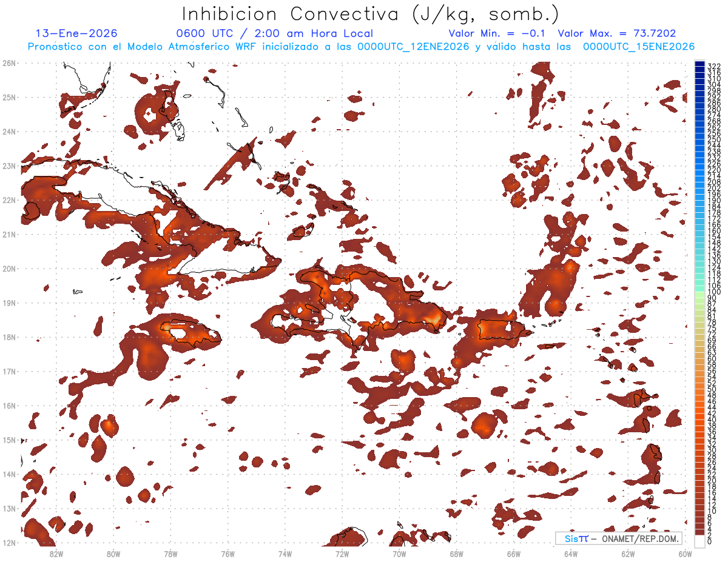This screenshot has width=728, height=562.
Task: Click the 18N latitude label
Action: click(9, 337)
